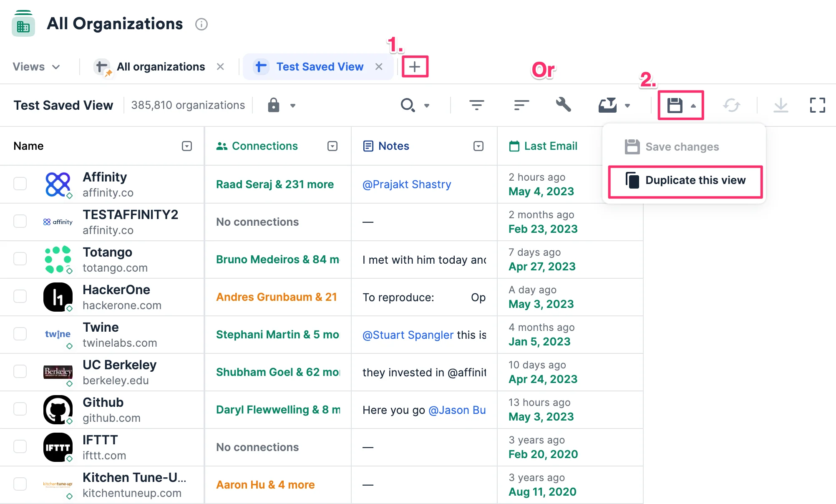Toggle fullscreen expand icon
836x504 pixels.
818,105
